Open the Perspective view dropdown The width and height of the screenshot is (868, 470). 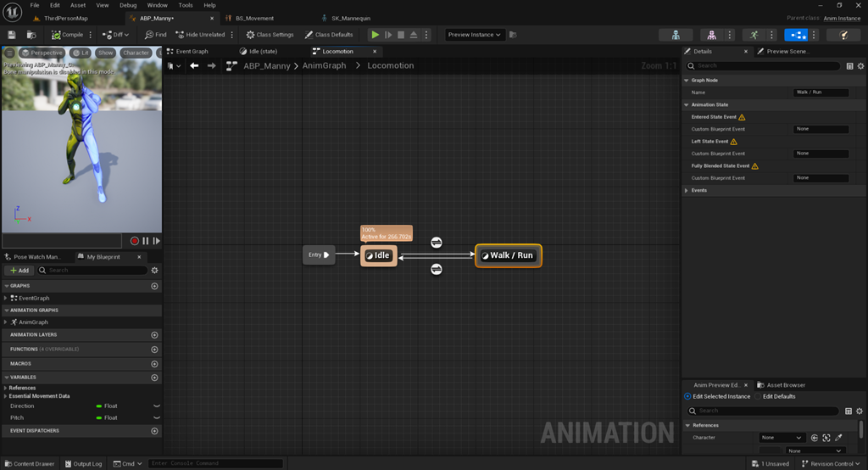[x=42, y=53]
